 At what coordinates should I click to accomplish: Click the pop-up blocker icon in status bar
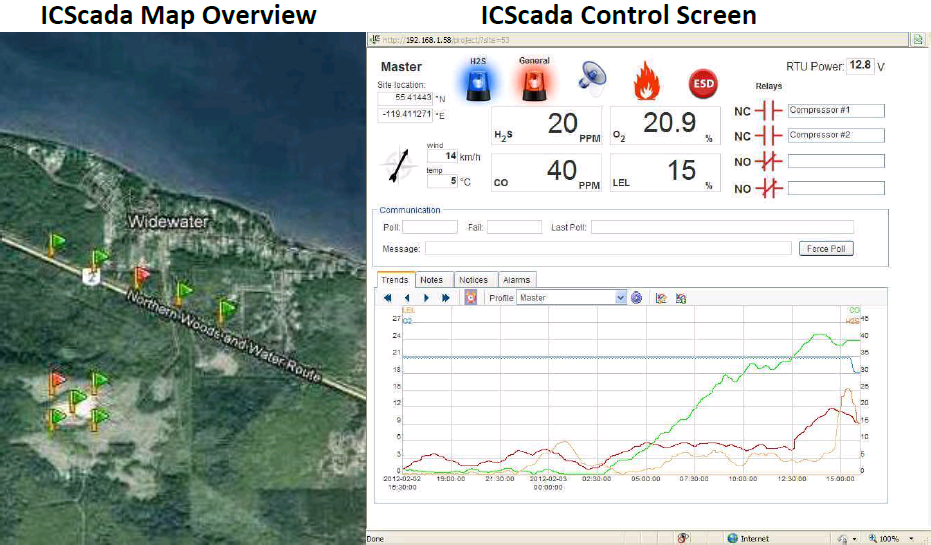(x=683, y=538)
